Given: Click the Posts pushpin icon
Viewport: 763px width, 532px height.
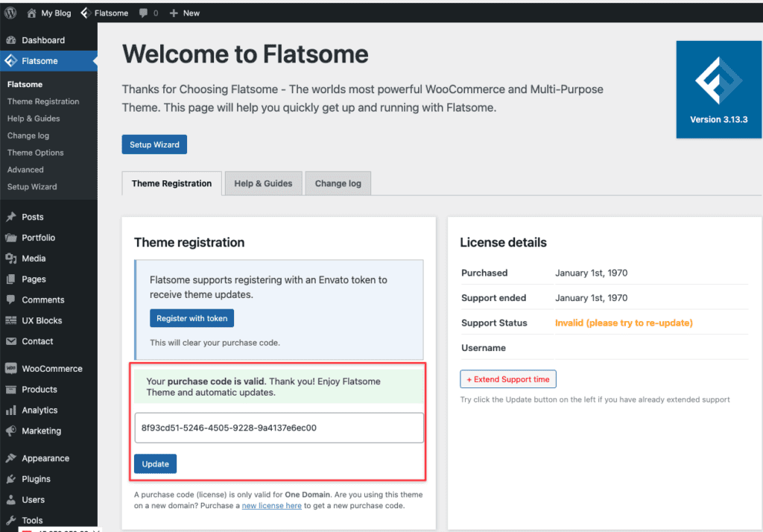Looking at the screenshot, I should tap(10, 217).
